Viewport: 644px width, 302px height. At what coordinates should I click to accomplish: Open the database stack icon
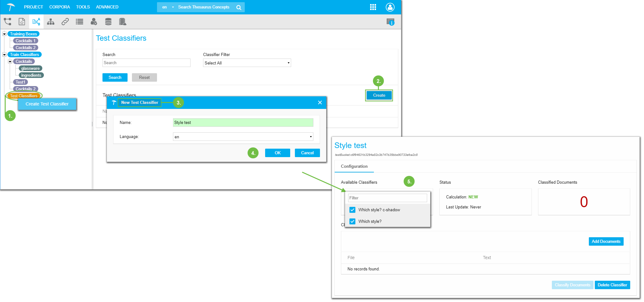tap(108, 22)
